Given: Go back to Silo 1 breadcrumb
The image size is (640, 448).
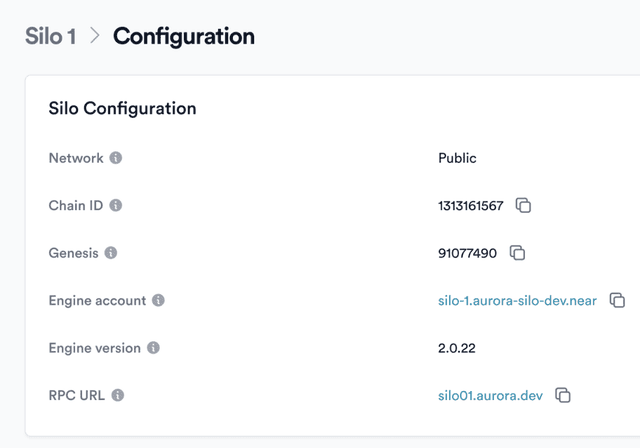Looking at the screenshot, I should [51, 36].
